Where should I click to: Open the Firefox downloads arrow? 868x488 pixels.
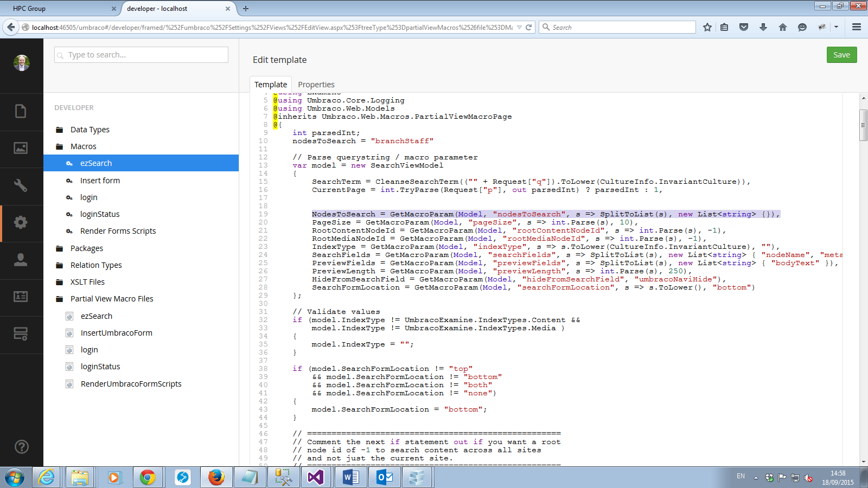(763, 27)
